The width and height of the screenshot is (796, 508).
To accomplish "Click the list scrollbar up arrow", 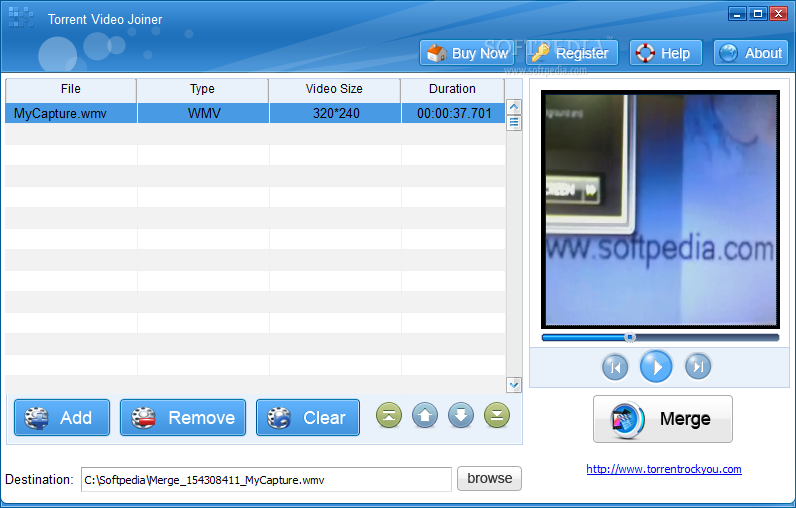I will point(514,107).
